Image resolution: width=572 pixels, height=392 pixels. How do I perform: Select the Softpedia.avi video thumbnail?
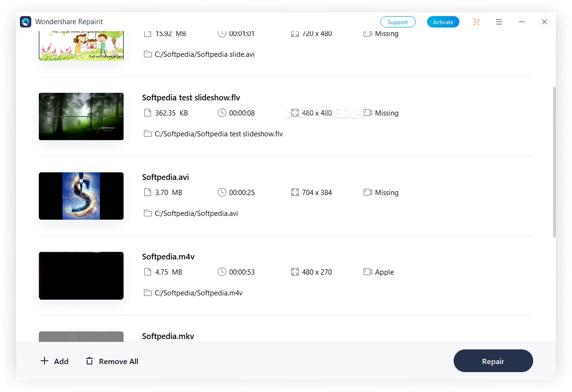coord(81,196)
